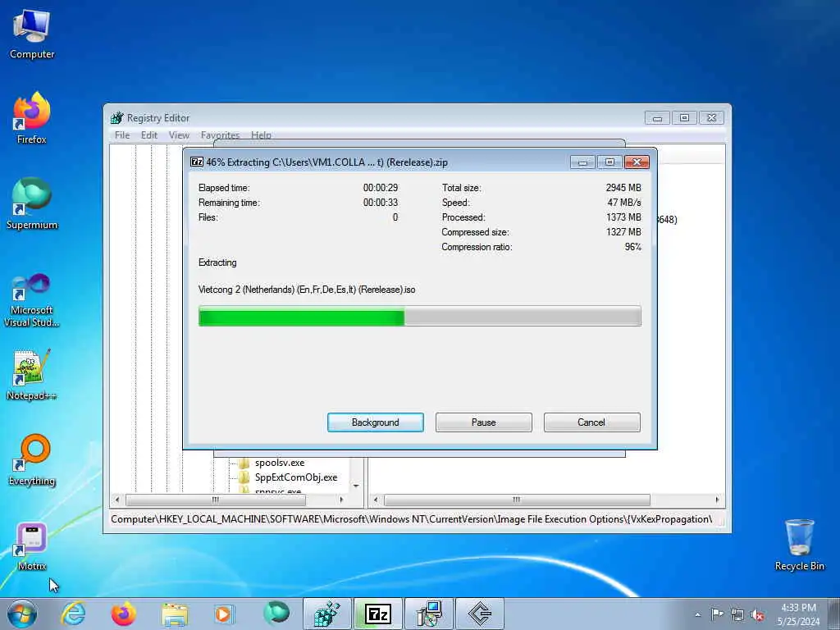Switch to the 7-Zip taskbar button
Viewport: 840px width, 630px height.
point(377,614)
